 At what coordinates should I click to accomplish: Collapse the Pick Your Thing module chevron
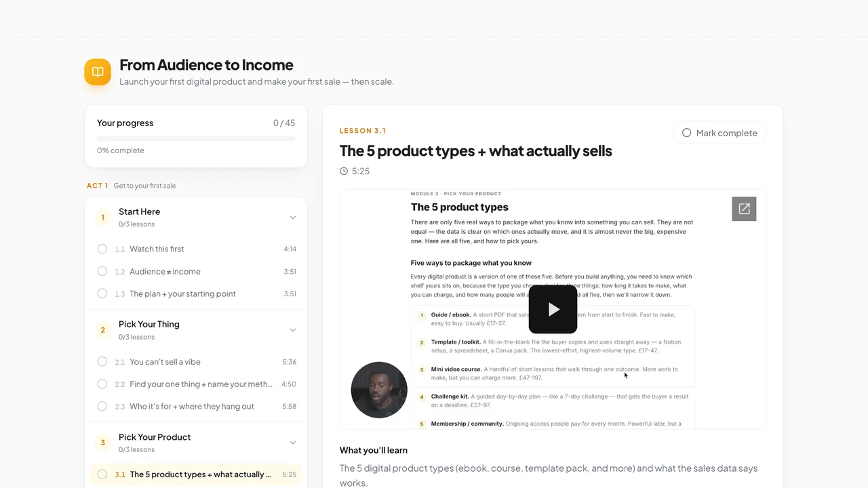[x=293, y=330]
